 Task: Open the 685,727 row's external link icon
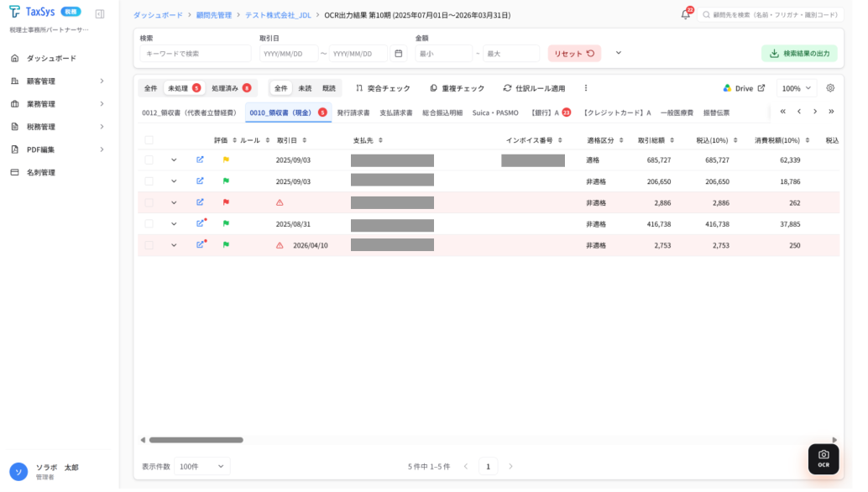[x=201, y=161]
